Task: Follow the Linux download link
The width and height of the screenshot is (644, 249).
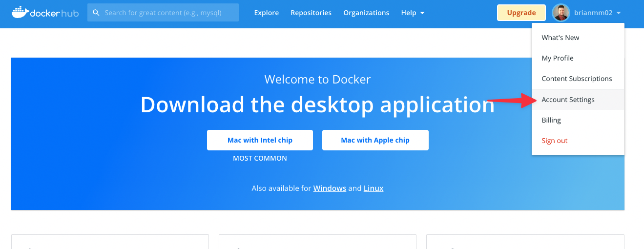Action: click(x=374, y=188)
